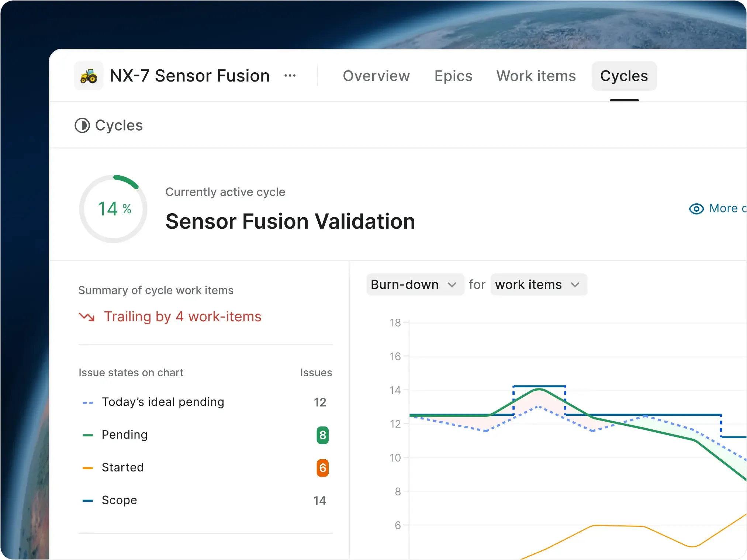Screen dimensions: 747x560
Task: Click the Started legend label
Action: click(x=123, y=467)
